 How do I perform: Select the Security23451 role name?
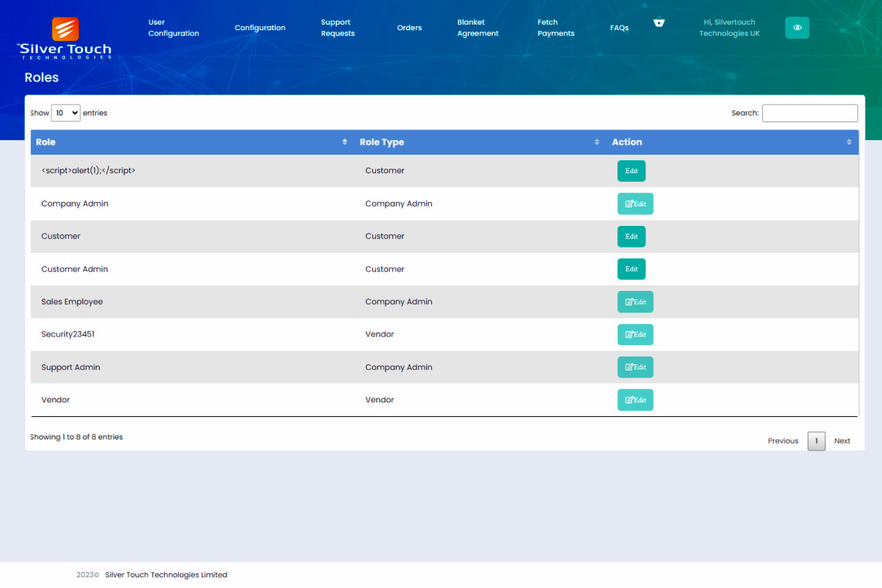click(x=67, y=334)
